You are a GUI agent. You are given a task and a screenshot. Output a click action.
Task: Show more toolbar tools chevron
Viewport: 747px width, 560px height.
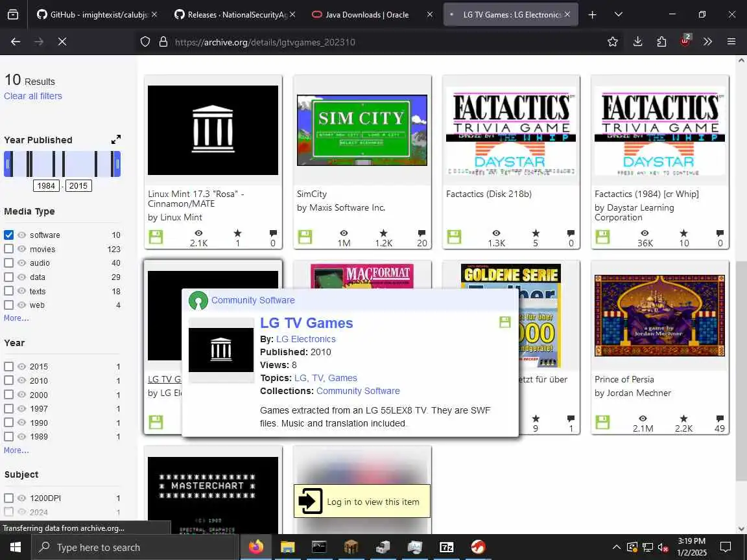click(x=708, y=42)
